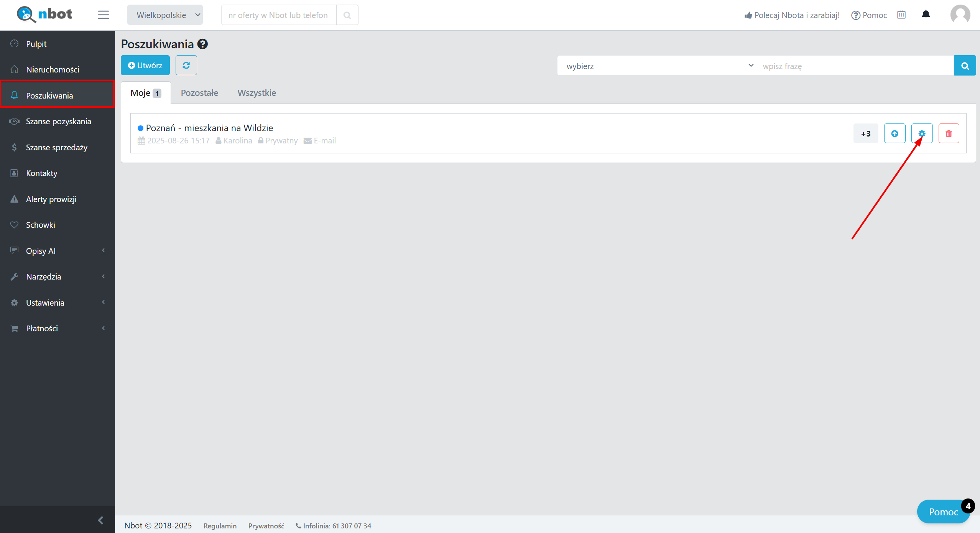Click the Poszukiwania help question mark icon
980x533 pixels.
point(202,44)
